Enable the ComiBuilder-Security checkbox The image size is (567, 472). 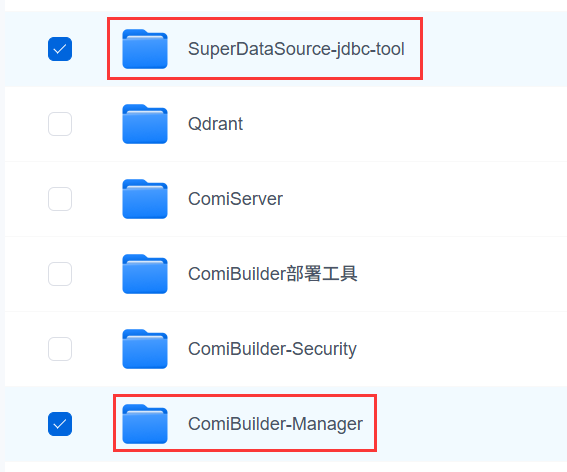click(x=60, y=349)
